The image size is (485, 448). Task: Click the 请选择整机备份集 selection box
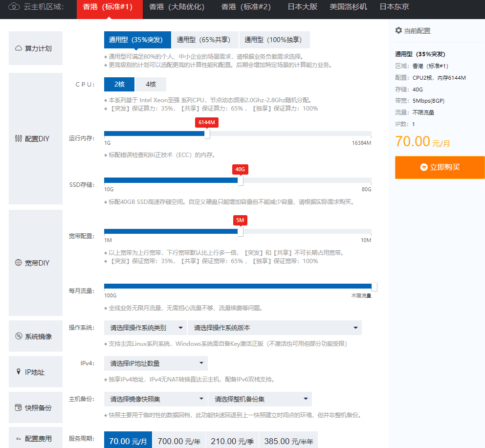[259, 399]
